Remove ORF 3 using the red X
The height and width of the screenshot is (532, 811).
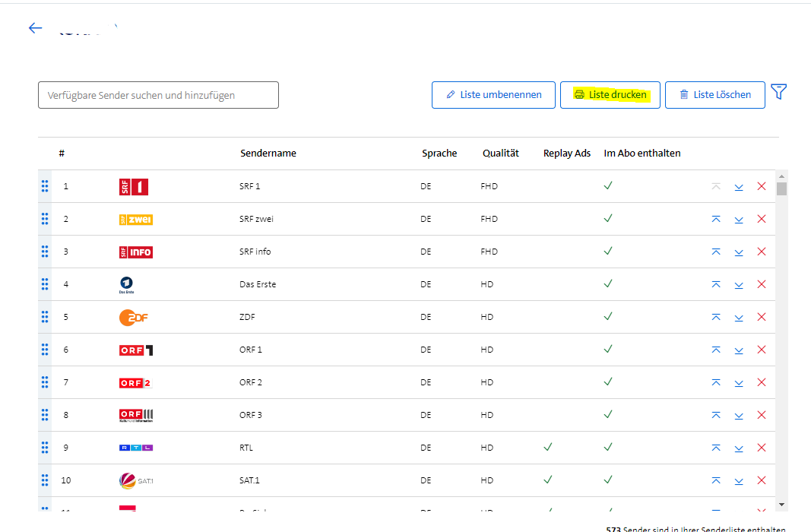pos(761,415)
